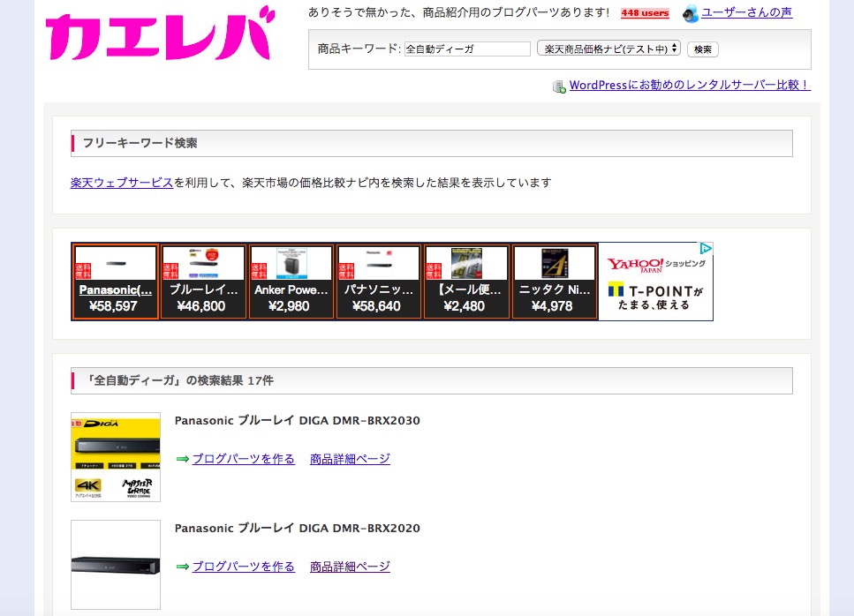Click the 448 users badge
Viewport: 854px width, 616px height.
(x=645, y=13)
